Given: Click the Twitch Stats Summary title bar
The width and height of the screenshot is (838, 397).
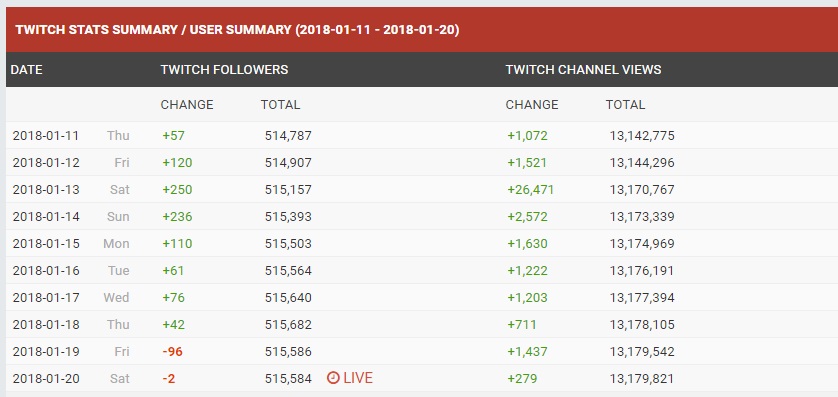Looking at the screenshot, I should coord(422,29).
